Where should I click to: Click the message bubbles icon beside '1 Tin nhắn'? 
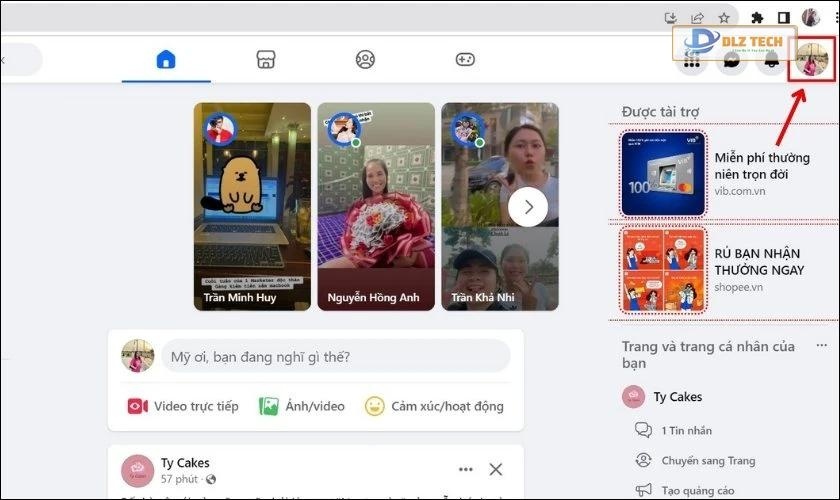(x=643, y=430)
